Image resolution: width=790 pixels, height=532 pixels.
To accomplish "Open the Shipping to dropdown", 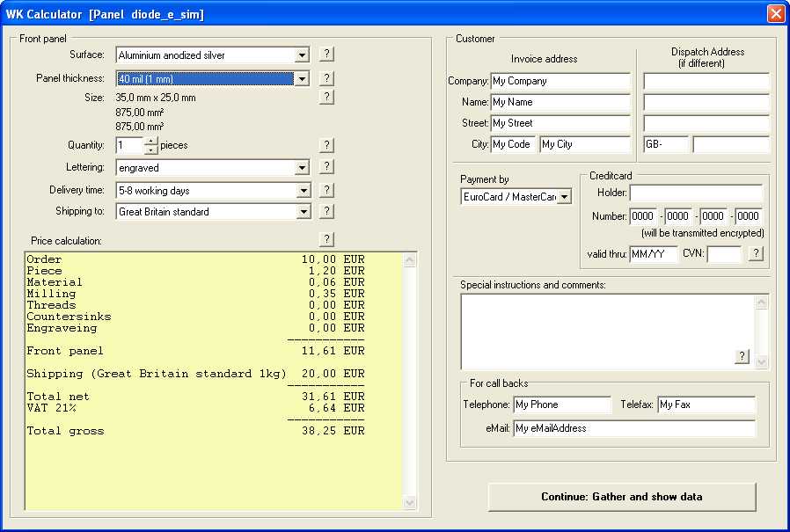I will pyautogui.click(x=302, y=212).
